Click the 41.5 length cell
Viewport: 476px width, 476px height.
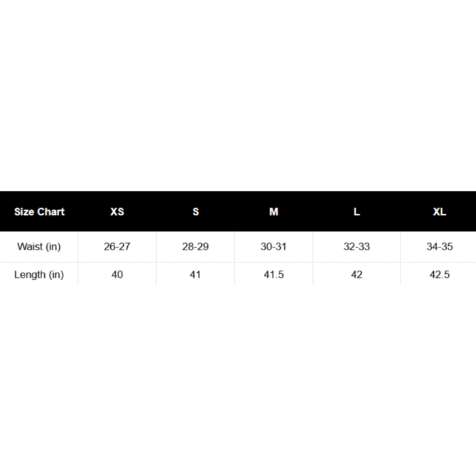coord(273,275)
